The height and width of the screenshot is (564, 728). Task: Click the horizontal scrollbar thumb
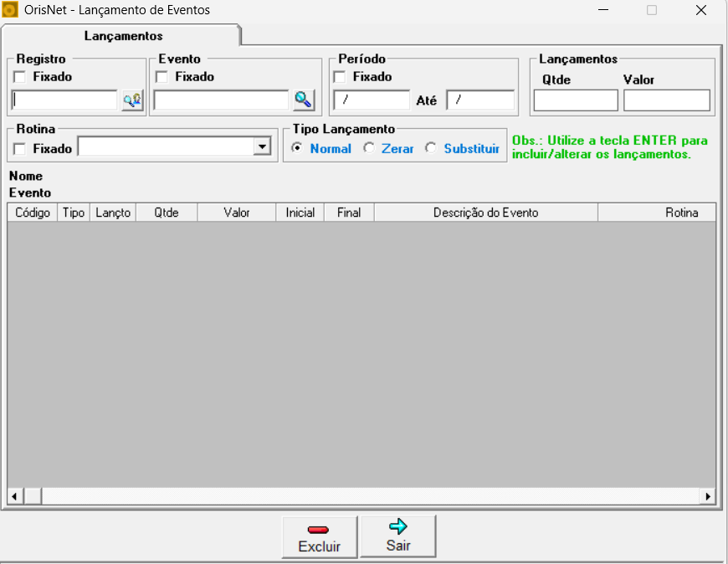tap(33, 496)
